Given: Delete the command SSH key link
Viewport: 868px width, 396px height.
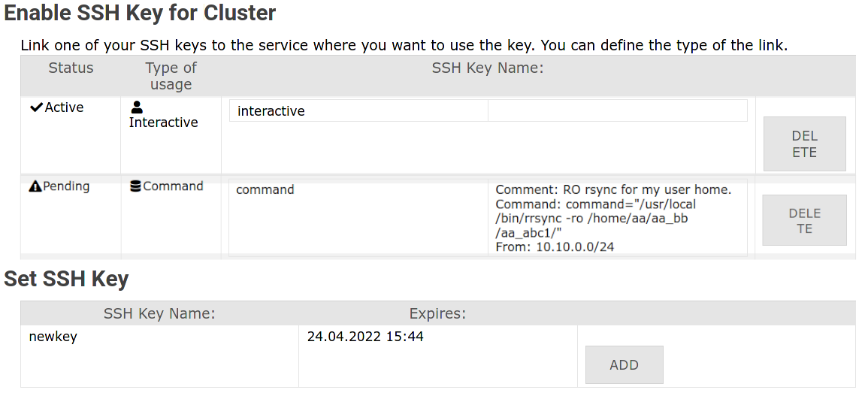Looking at the screenshot, I should tap(804, 220).
